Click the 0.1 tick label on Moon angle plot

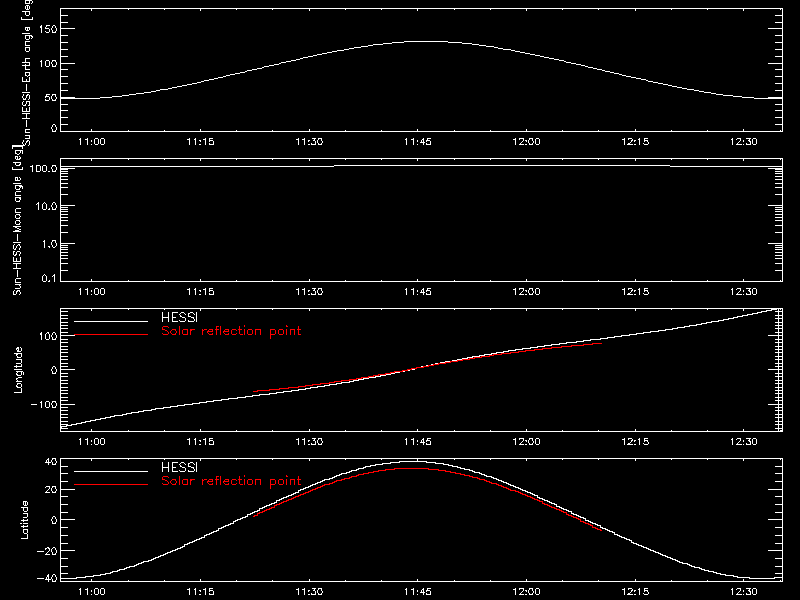click(x=49, y=278)
